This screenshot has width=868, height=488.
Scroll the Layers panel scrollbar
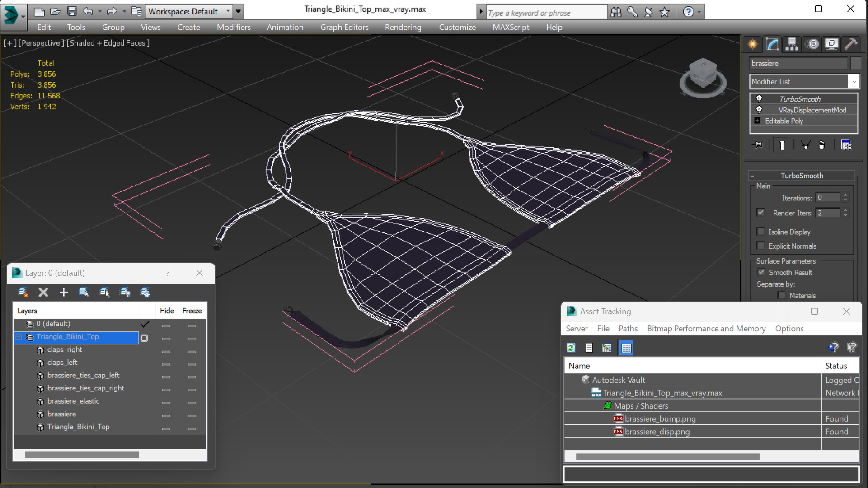tap(82, 454)
